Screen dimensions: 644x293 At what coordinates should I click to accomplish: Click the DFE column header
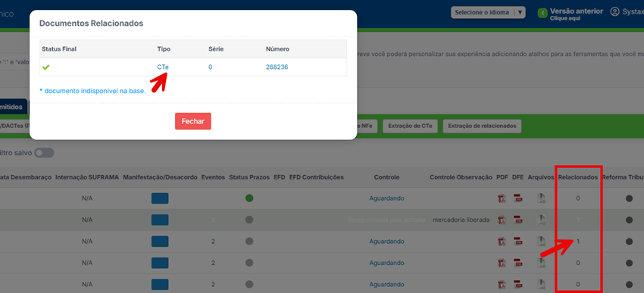518,177
